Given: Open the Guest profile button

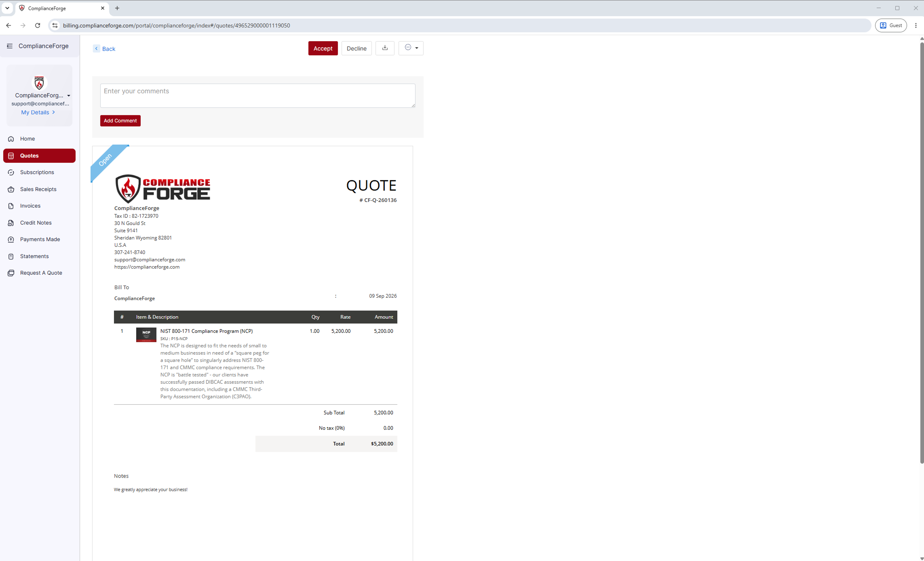Looking at the screenshot, I should pos(891,25).
